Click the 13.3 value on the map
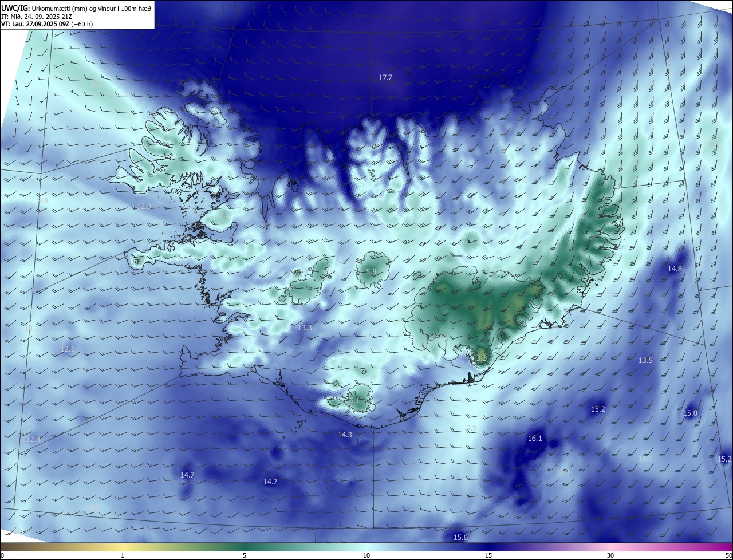Image resolution: width=733 pixels, height=560 pixels. point(305,328)
